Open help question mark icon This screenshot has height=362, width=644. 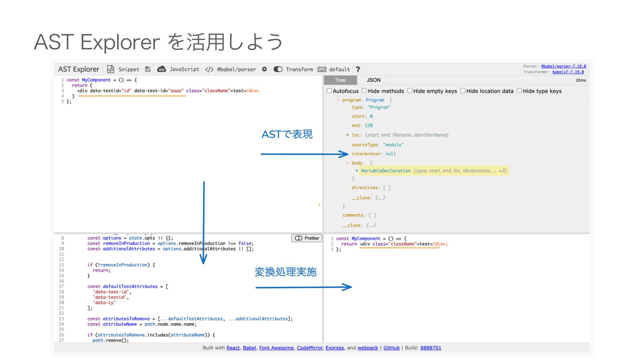tap(358, 69)
